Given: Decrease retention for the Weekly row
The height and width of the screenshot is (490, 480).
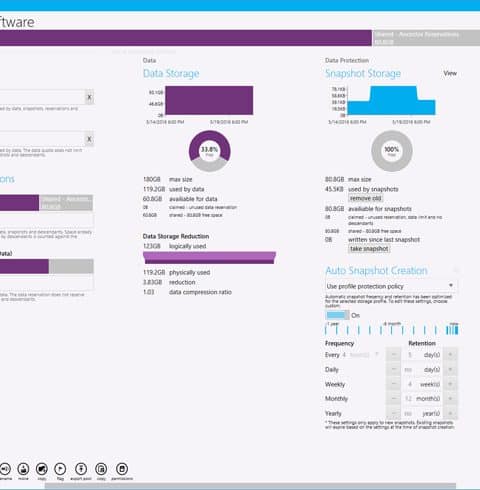Looking at the screenshot, I should point(394,384).
